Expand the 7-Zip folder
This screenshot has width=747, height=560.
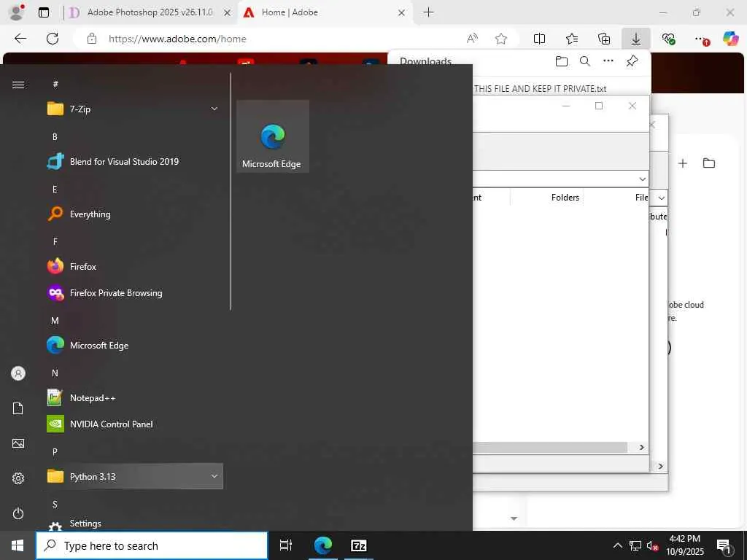pos(133,109)
